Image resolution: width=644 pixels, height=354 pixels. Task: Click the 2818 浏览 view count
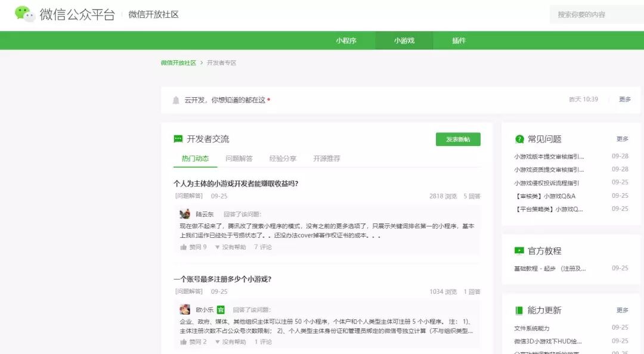(x=443, y=196)
